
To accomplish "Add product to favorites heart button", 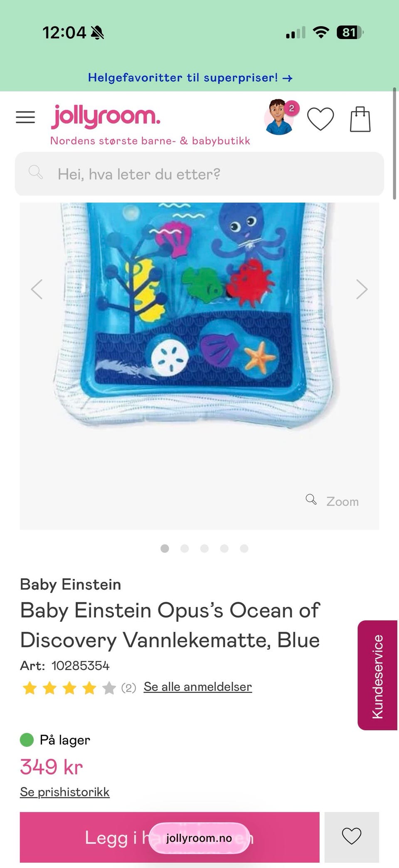I will click(352, 837).
